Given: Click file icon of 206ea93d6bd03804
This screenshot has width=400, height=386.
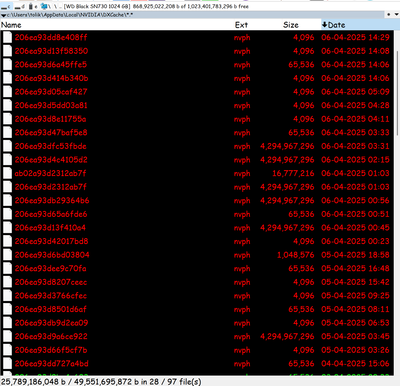Looking at the screenshot, I should point(7,255).
